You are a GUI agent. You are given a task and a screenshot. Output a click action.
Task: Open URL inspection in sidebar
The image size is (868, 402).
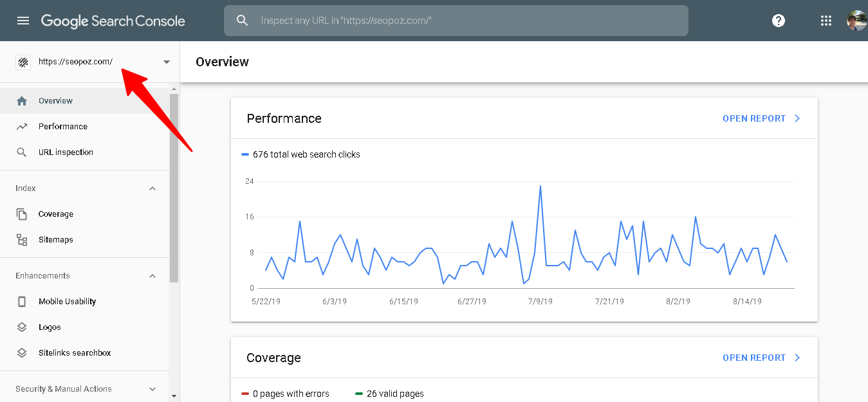[84, 152]
